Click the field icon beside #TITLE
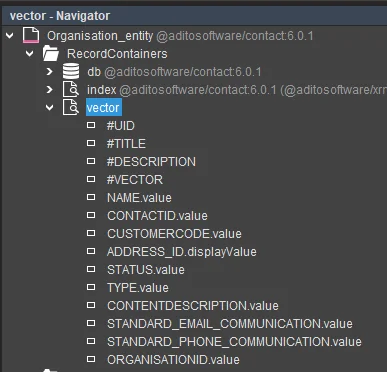Image resolution: width=387 pixels, height=372 pixels. (91, 143)
